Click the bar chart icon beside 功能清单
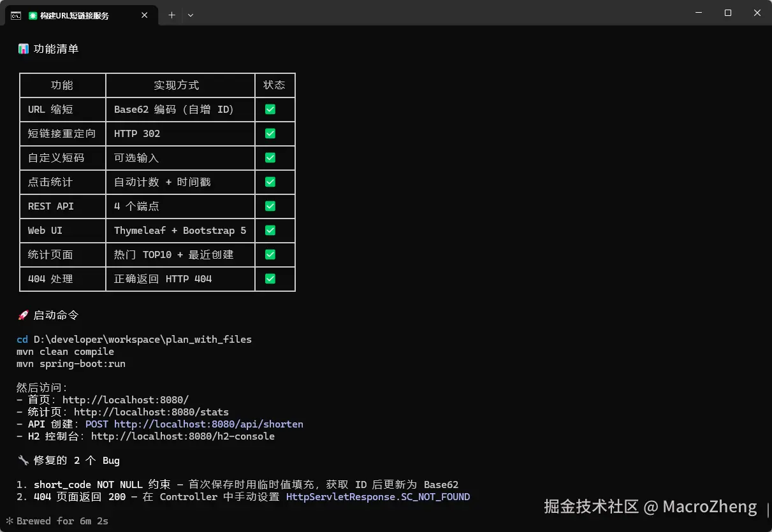The width and height of the screenshot is (772, 532). point(24,49)
